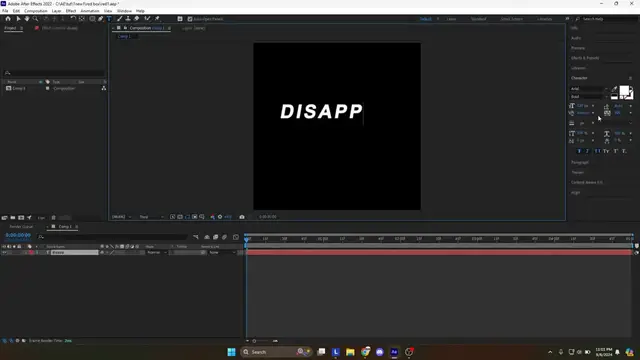Open the File menu
This screenshot has width=640, height=360.
pos(5,11)
